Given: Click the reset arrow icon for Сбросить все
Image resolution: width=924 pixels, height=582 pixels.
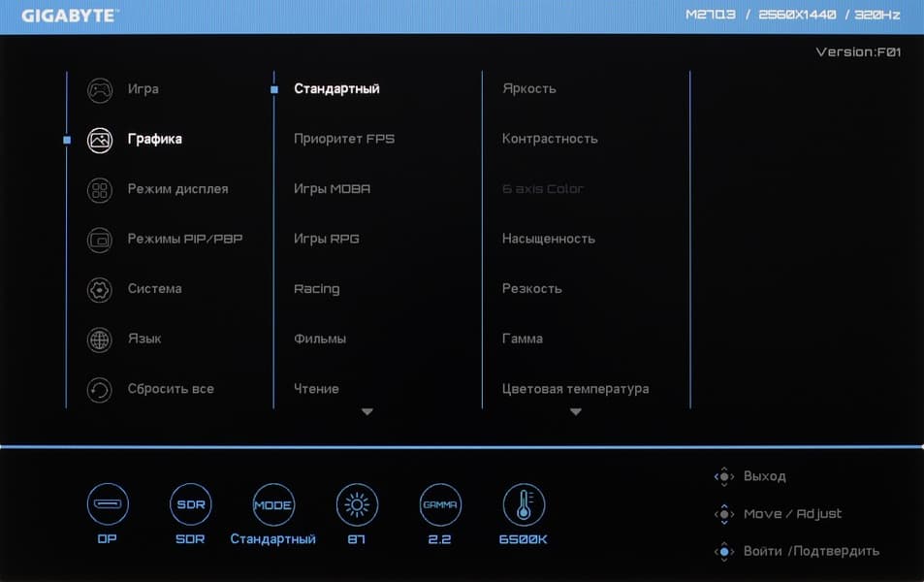Looking at the screenshot, I should point(100,390).
